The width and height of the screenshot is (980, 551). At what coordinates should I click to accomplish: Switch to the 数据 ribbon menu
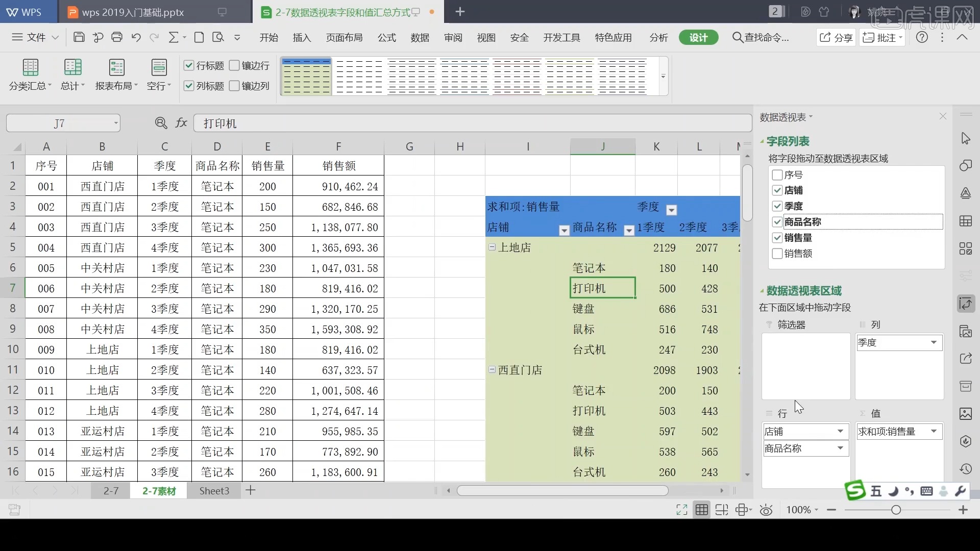click(420, 37)
